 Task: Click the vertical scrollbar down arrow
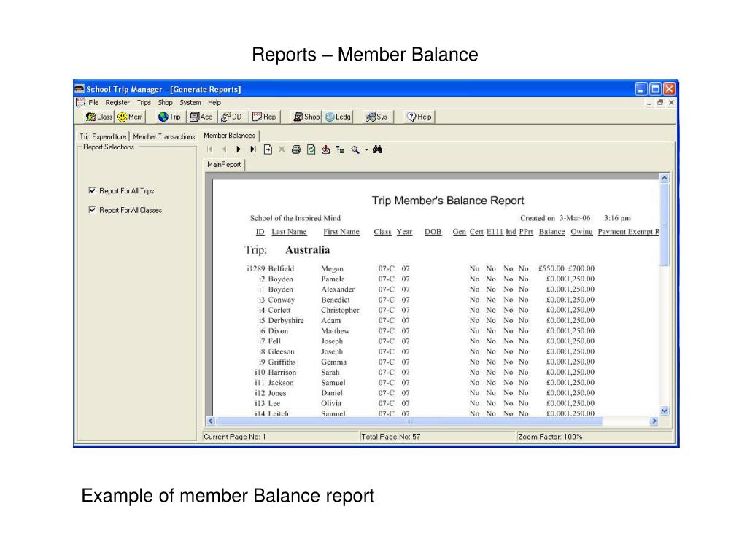point(665,411)
